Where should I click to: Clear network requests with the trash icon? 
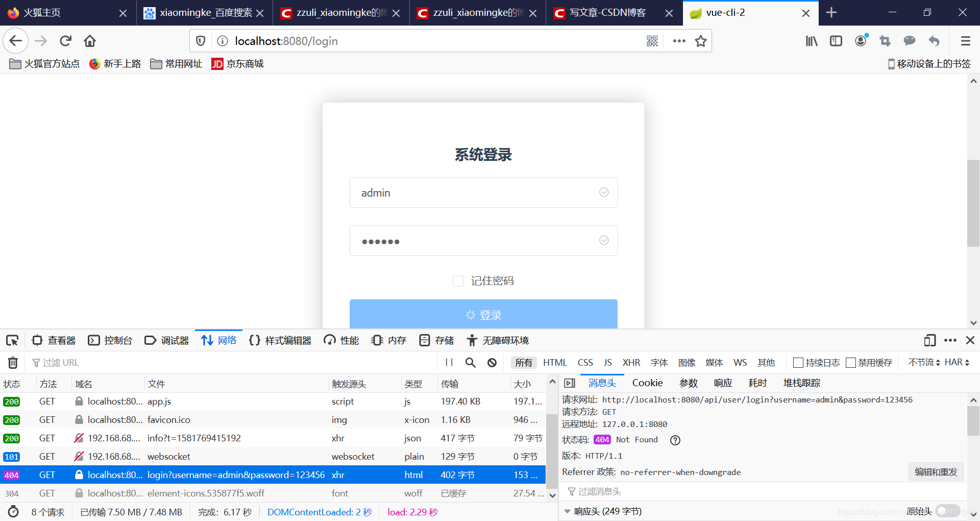[x=13, y=363]
